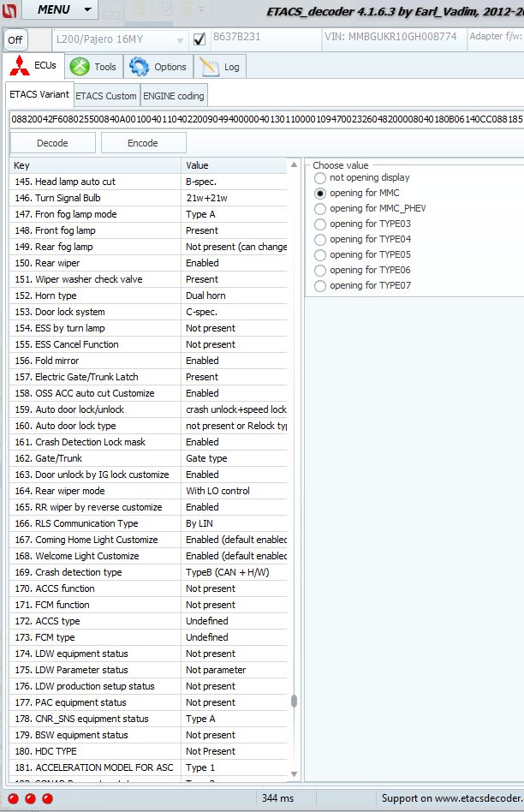524x812 pixels.
Task: Open the ENGINE coding tab
Action: [x=174, y=96]
